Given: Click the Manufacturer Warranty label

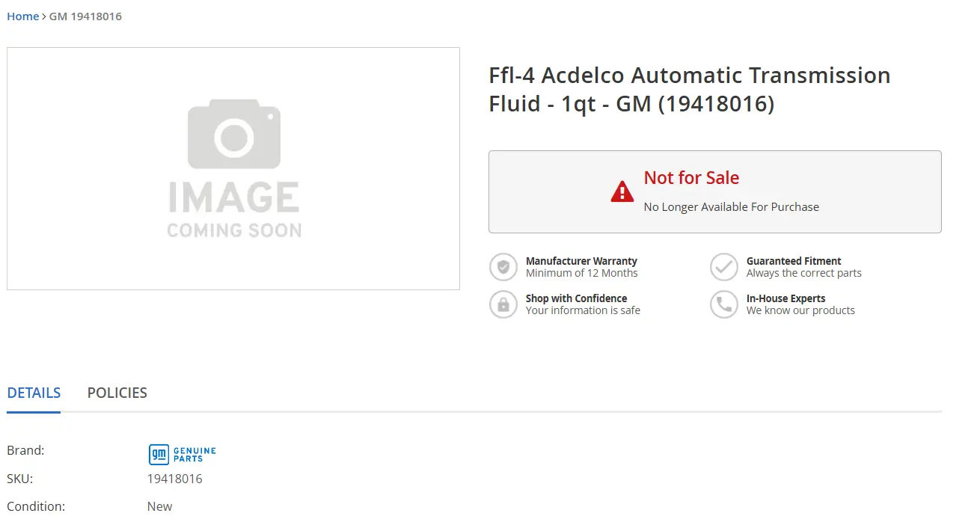Looking at the screenshot, I should tap(581, 261).
